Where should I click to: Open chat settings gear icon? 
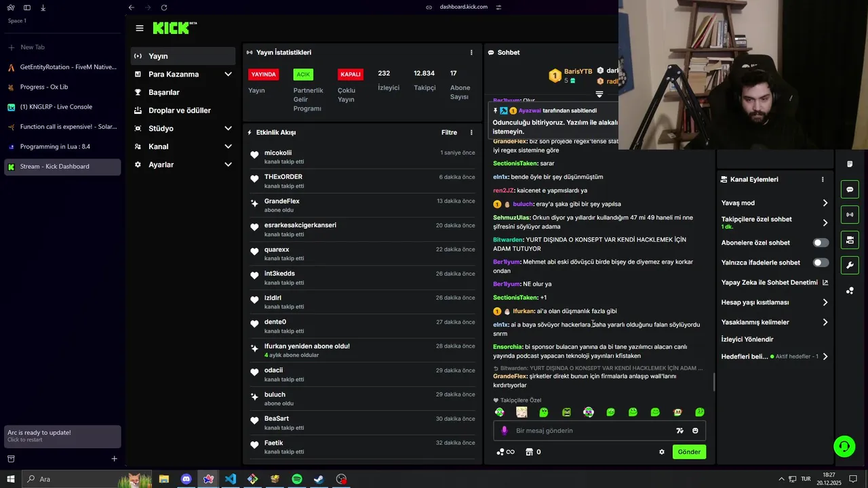[x=662, y=452]
